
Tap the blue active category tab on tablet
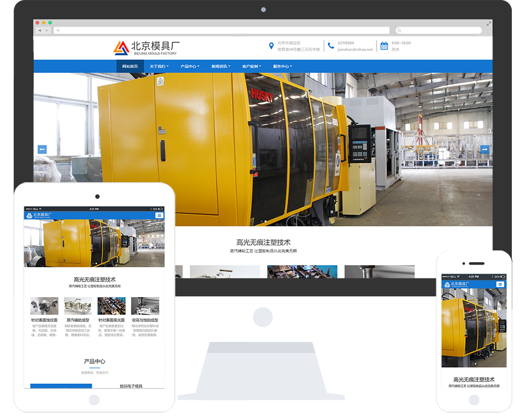(x=61, y=386)
